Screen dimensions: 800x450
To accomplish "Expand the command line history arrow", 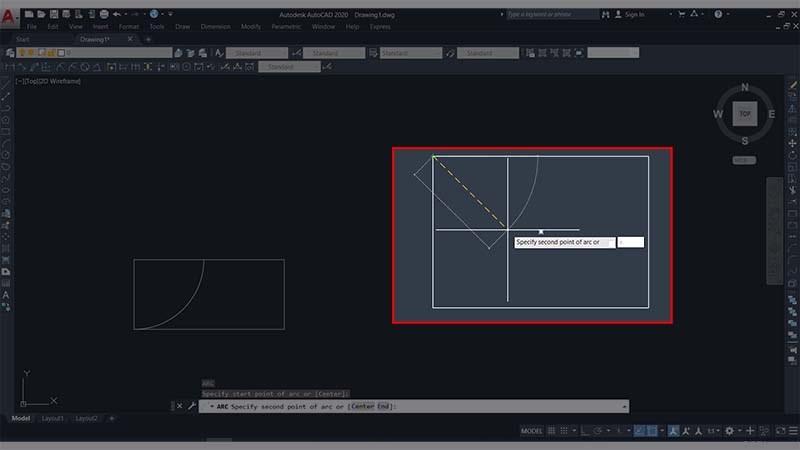I will (x=624, y=407).
